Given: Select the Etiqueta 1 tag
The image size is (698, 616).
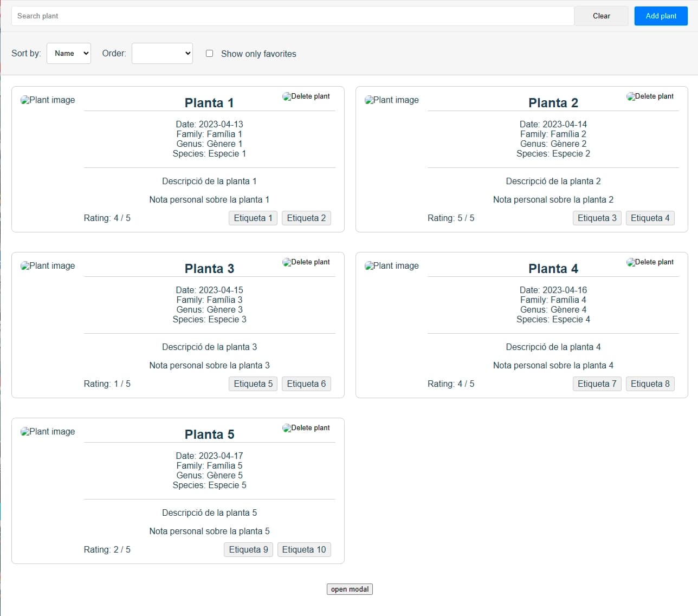Looking at the screenshot, I should point(253,218).
